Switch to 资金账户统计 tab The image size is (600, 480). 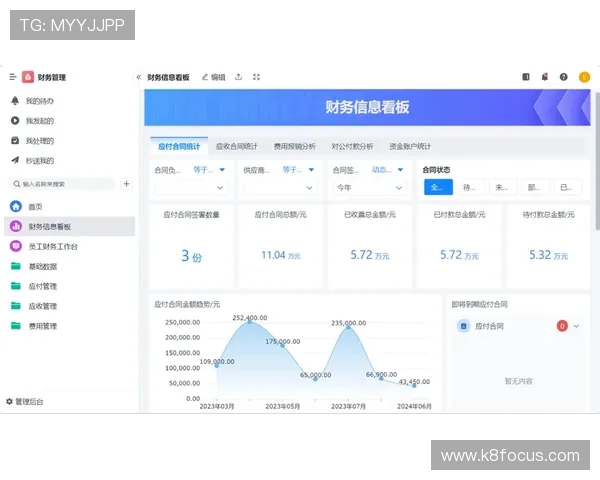(x=410, y=146)
